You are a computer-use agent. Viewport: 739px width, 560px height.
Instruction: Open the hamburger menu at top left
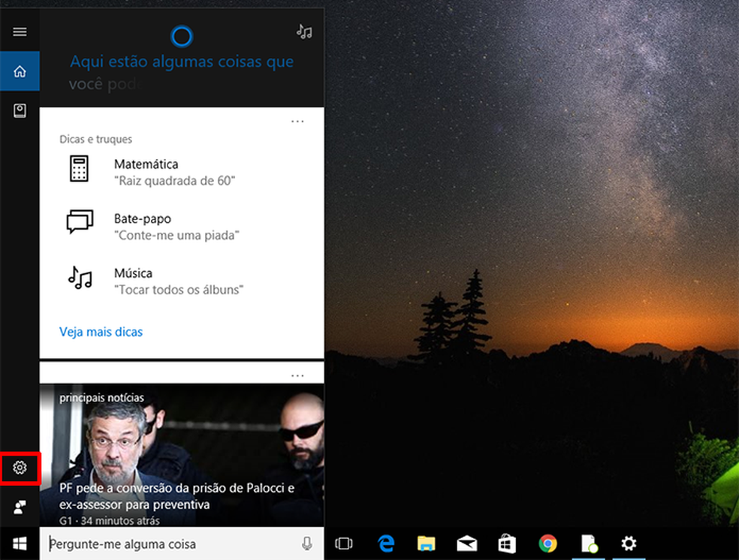[19, 31]
